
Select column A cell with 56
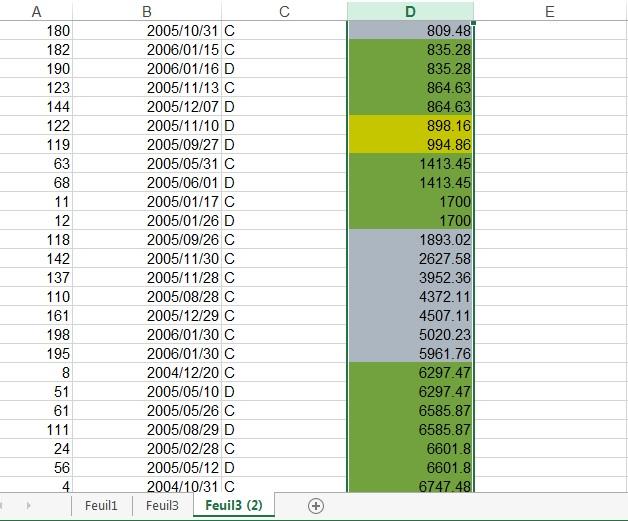pyautogui.click(x=36, y=467)
